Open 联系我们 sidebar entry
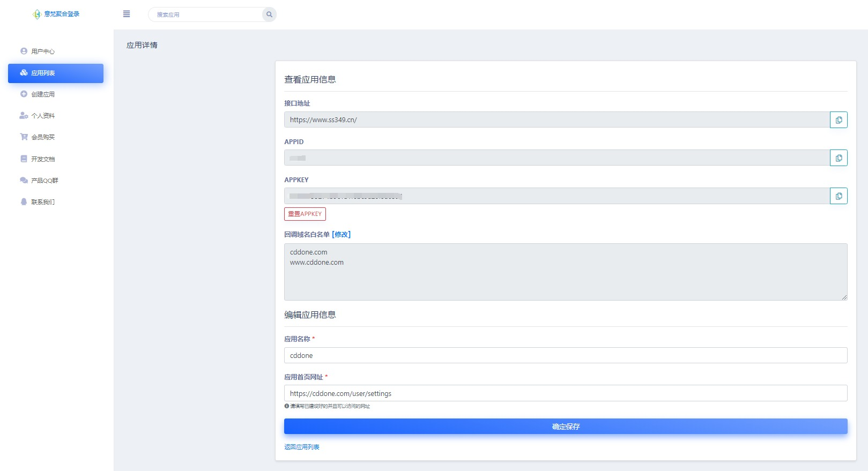 pos(56,202)
